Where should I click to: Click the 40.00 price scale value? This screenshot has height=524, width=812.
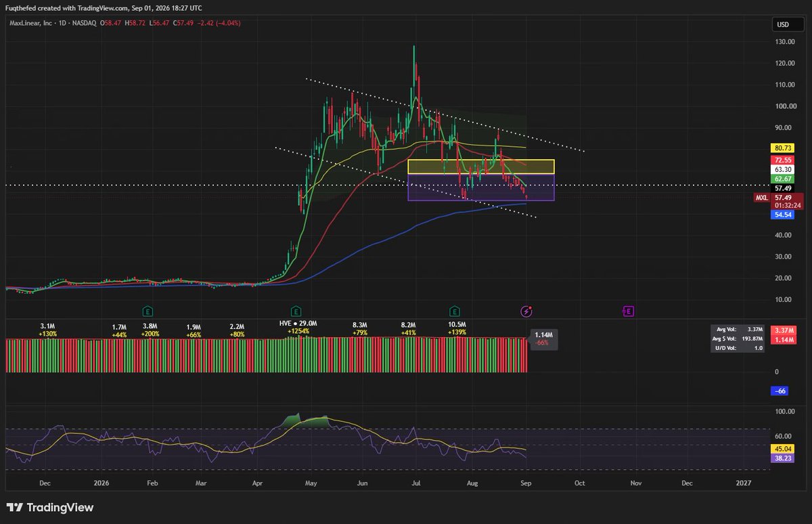pos(785,235)
